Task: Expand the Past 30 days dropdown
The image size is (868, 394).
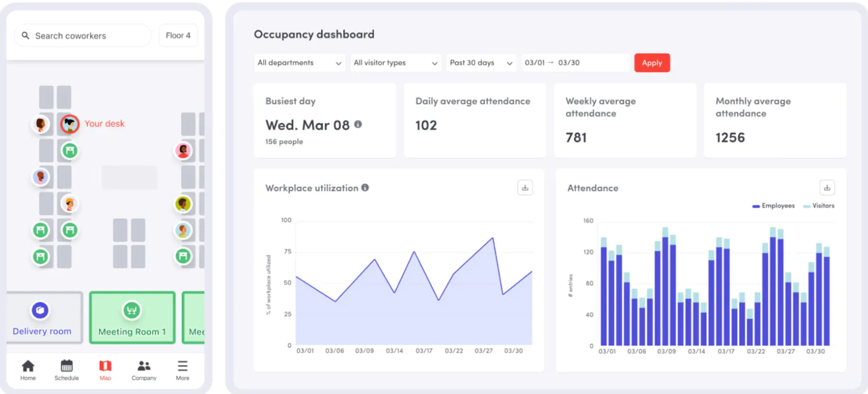Action: coord(481,63)
